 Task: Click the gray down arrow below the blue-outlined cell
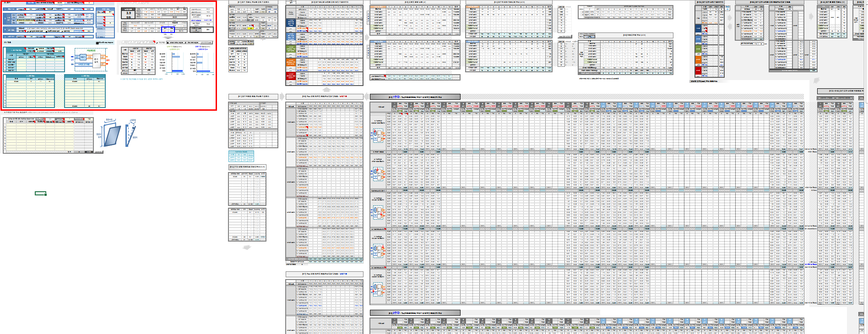click(x=168, y=37)
